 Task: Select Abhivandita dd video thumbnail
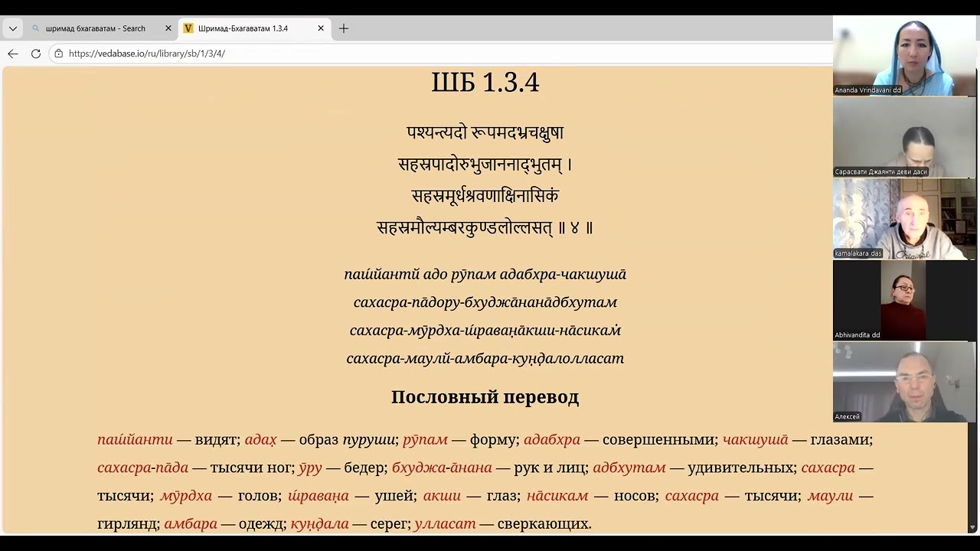click(904, 300)
